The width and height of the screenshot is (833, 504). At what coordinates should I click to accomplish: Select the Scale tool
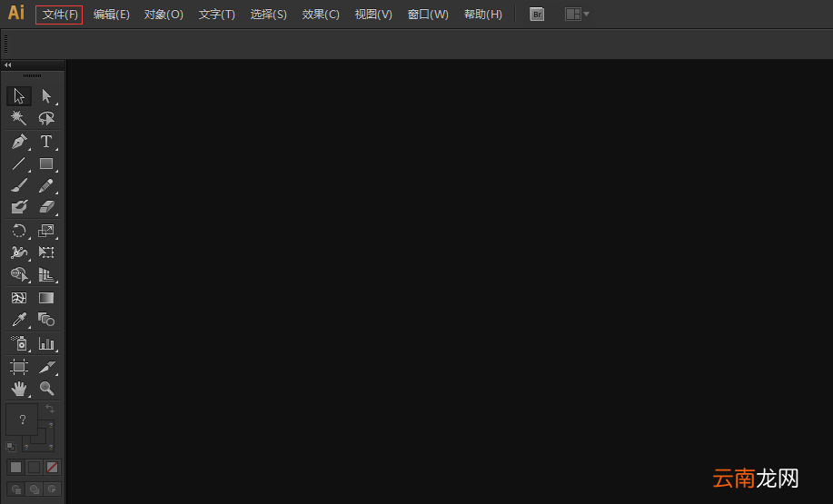(x=46, y=231)
